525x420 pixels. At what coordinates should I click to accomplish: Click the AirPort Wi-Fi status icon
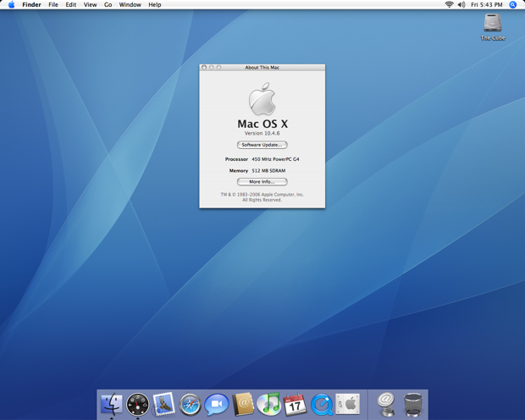449,5
